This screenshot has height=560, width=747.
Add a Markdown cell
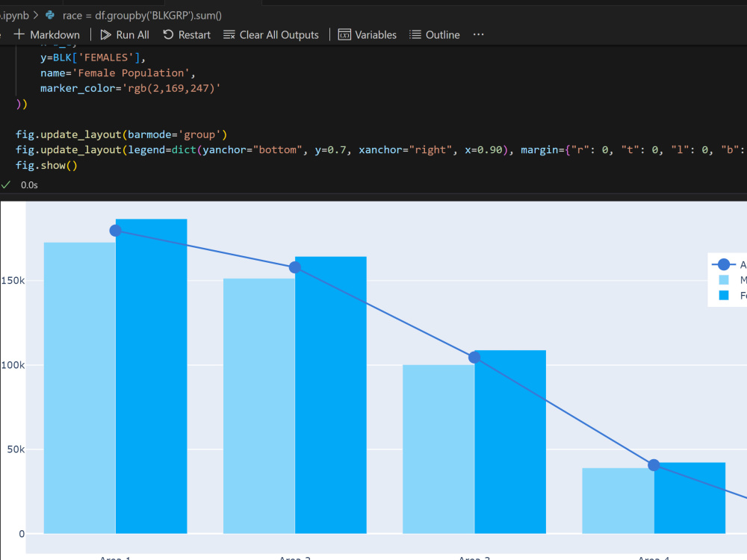point(46,35)
